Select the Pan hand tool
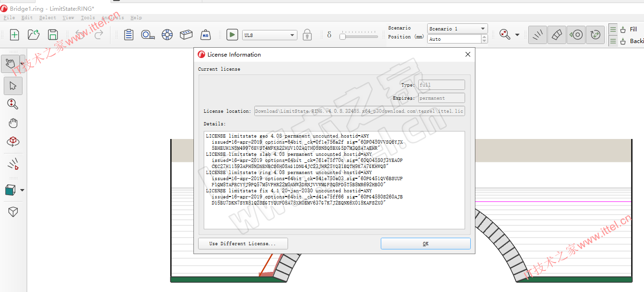Image resolution: width=644 pixels, height=292 pixels. pyautogui.click(x=13, y=123)
